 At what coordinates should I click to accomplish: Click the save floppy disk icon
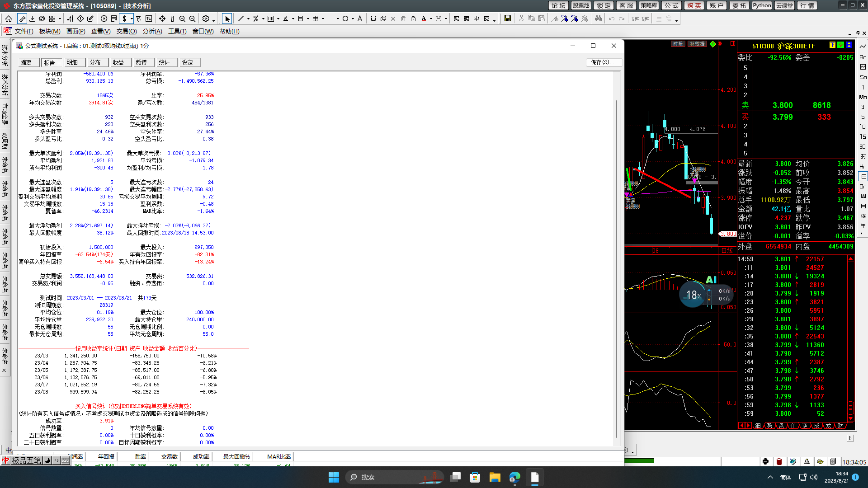(508, 19)
